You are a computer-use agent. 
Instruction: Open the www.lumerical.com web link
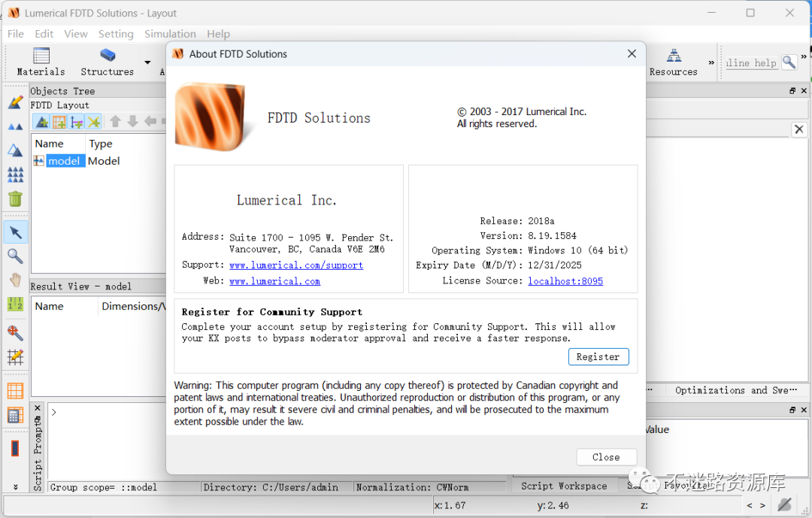click(x=274, y=281)
